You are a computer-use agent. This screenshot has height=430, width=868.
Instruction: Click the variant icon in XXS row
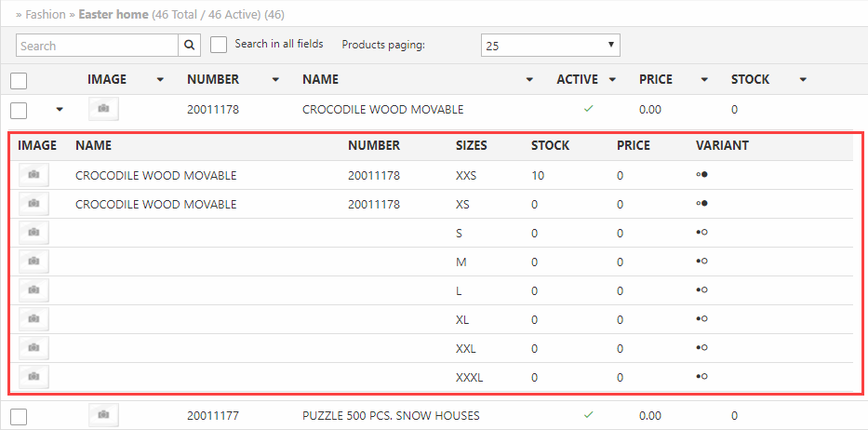click(x=702, y=175)
